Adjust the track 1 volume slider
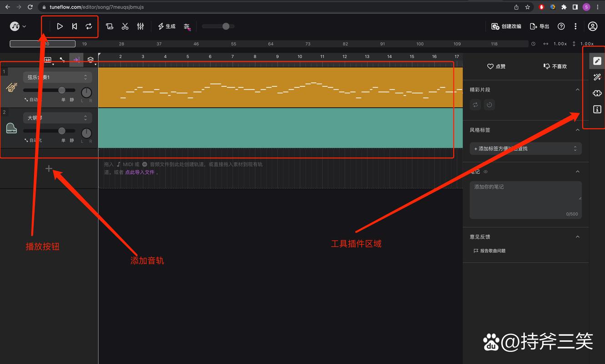Screen dimensions: 605x364 [49, 91]
